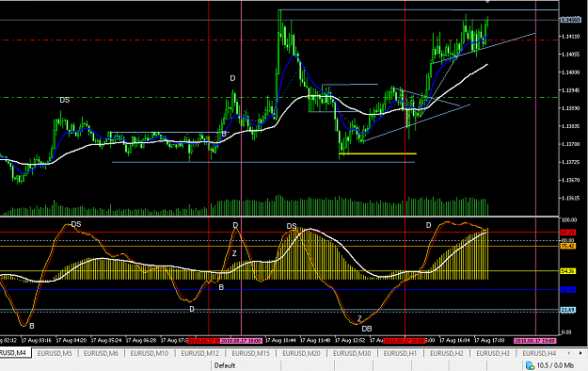The image size is (588, 371).
Task: Click the red 2018.08.17 15:00 time label
Action: (405, 341)
